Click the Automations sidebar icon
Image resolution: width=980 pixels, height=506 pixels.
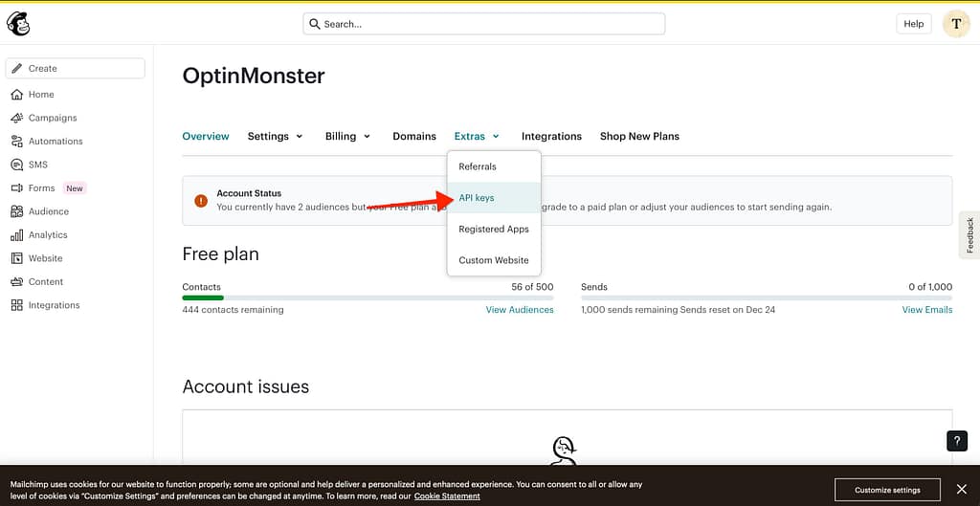click(x=16, y=142)
